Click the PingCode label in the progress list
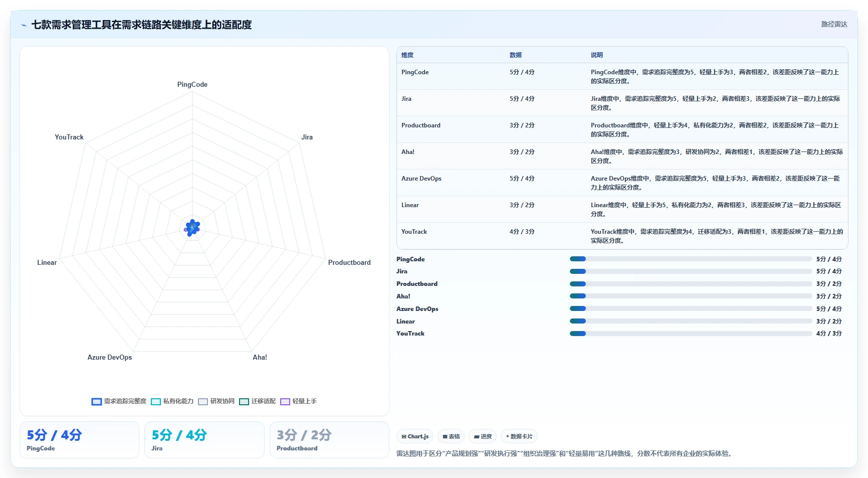868x478 pixels. [x=410, y=259]
